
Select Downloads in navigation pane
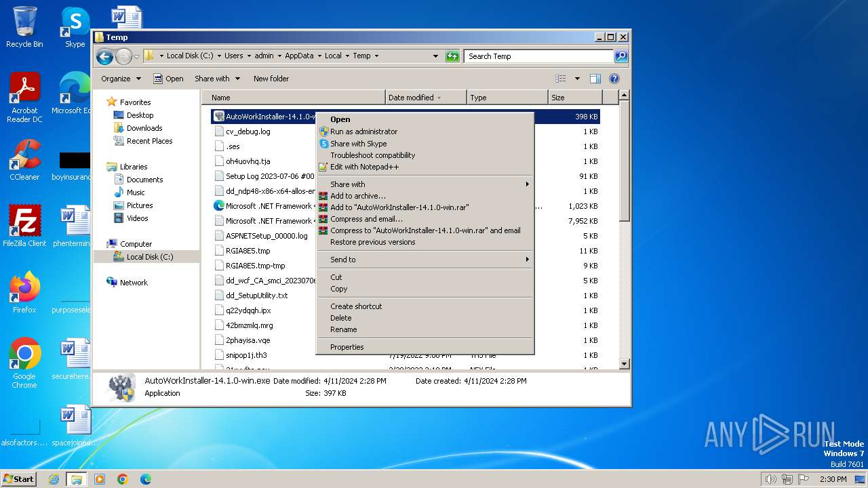(x=144, y=128)
